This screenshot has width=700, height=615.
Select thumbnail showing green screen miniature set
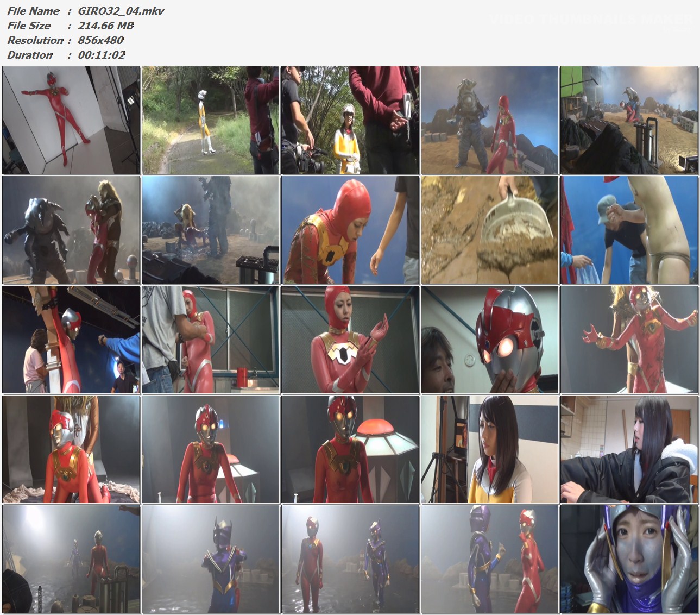coord(629,120)
